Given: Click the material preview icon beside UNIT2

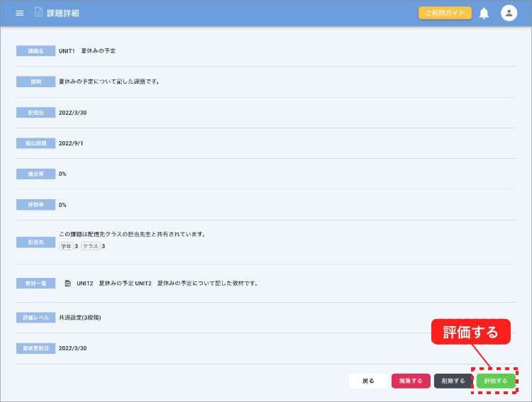Looking at the screenshot, I should [68, 284].
